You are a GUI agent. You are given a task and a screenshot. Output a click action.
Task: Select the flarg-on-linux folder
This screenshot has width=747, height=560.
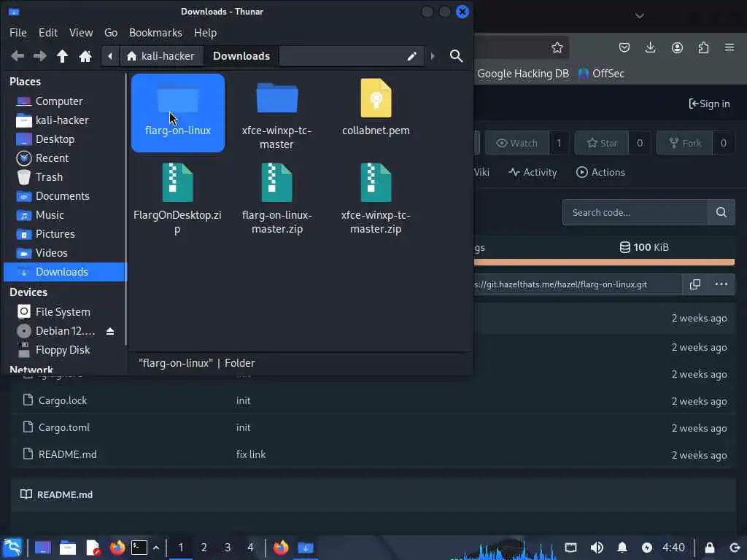pyautogui.click(x=178, y=112)
